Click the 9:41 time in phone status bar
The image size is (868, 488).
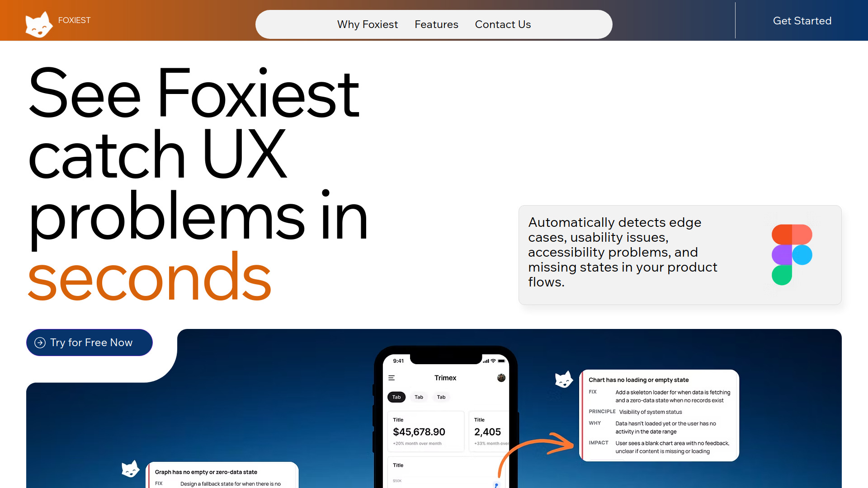[398, 361]
